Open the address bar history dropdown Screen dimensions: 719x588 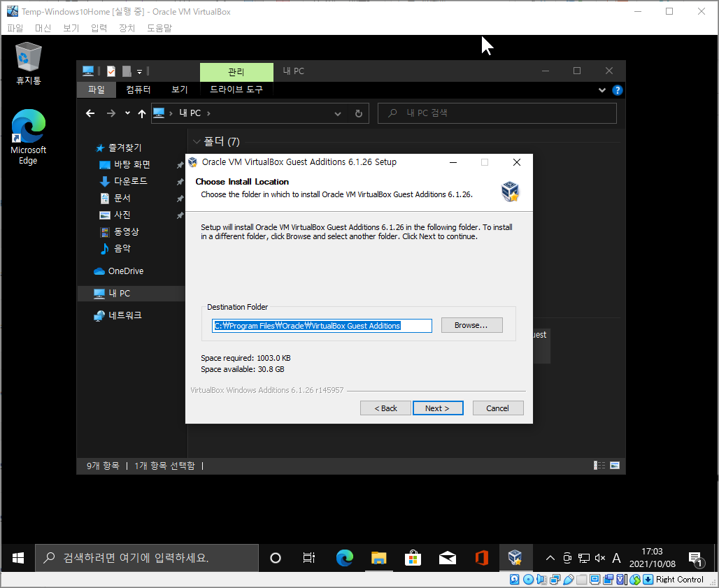(338, 114)
